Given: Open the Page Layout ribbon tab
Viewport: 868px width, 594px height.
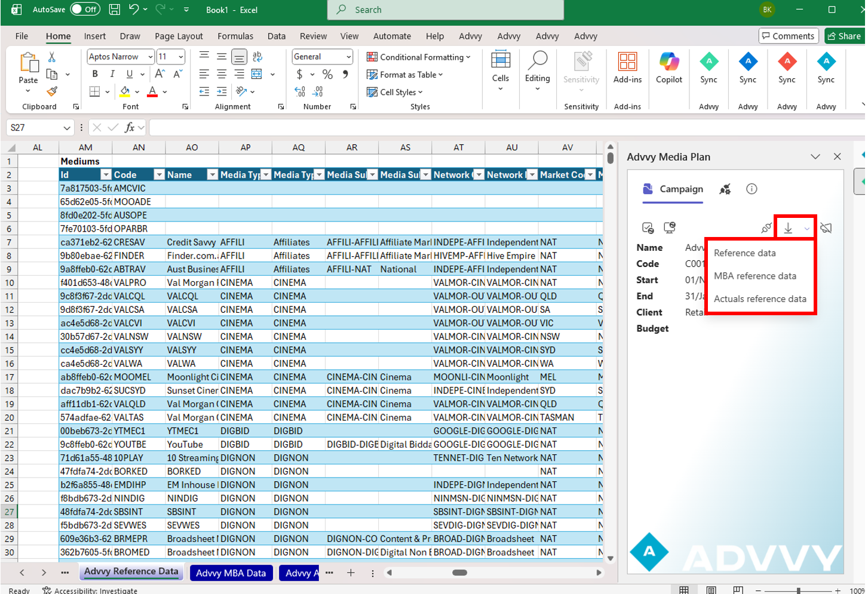Looking at the screenshot, I should 179,36.
